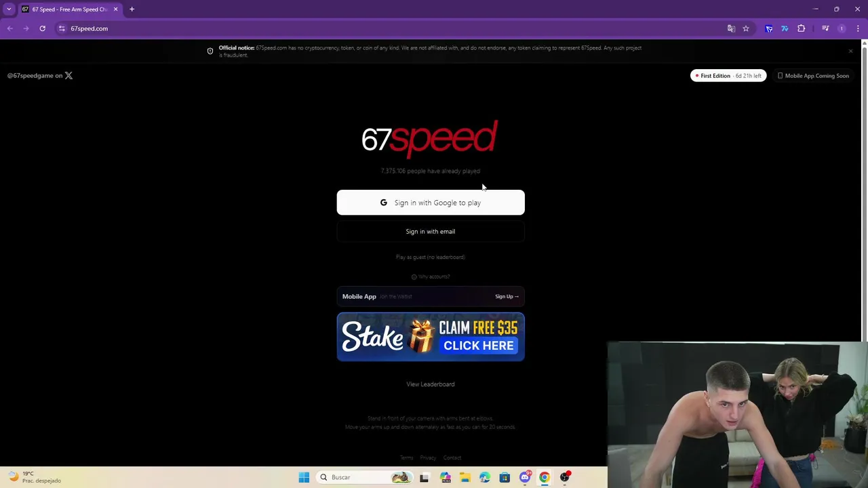
Task: Open the Stake Claim Free $35 banner
Action: coord(431,337)
